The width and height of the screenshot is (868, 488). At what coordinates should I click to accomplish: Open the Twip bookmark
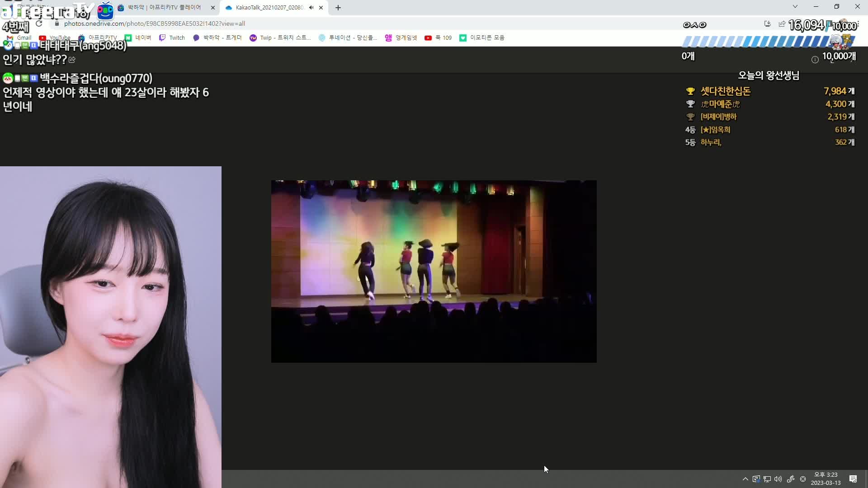pyautogui.click(x=280, y=38)
